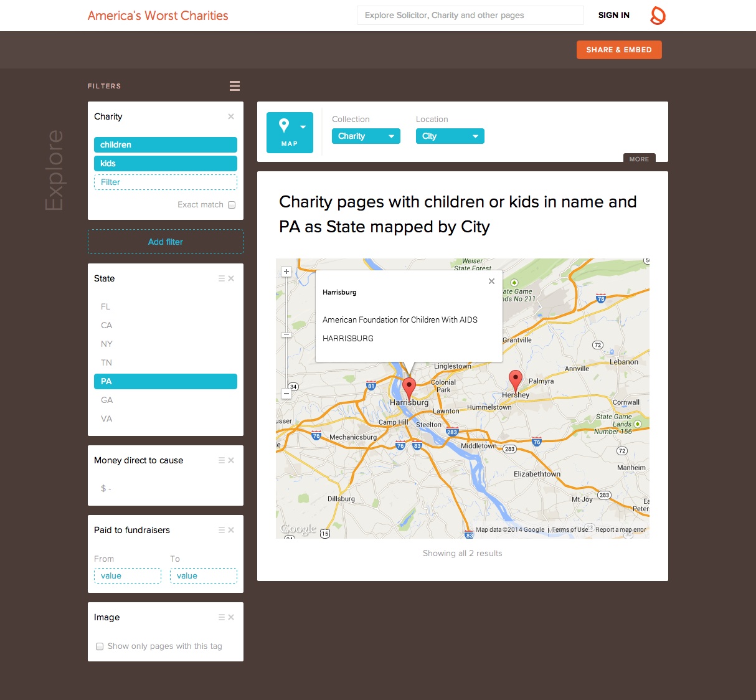Open the Collection Charity dropdown
Image resolution: width=756 pixels, height=700 pixels.
[366, 136]
